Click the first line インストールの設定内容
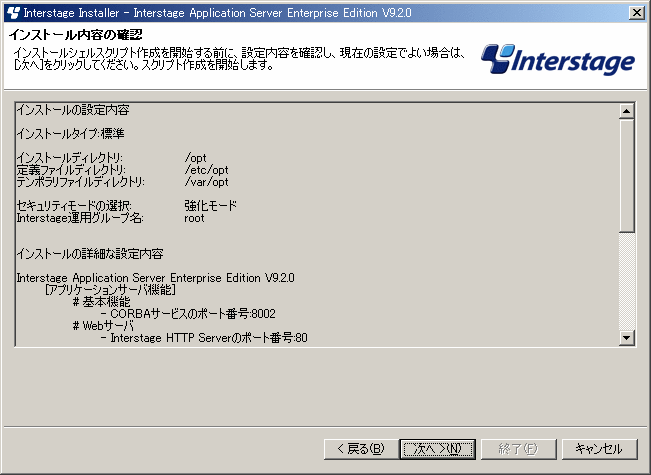The width and height of the screenshot is (651, 475). 73,110
